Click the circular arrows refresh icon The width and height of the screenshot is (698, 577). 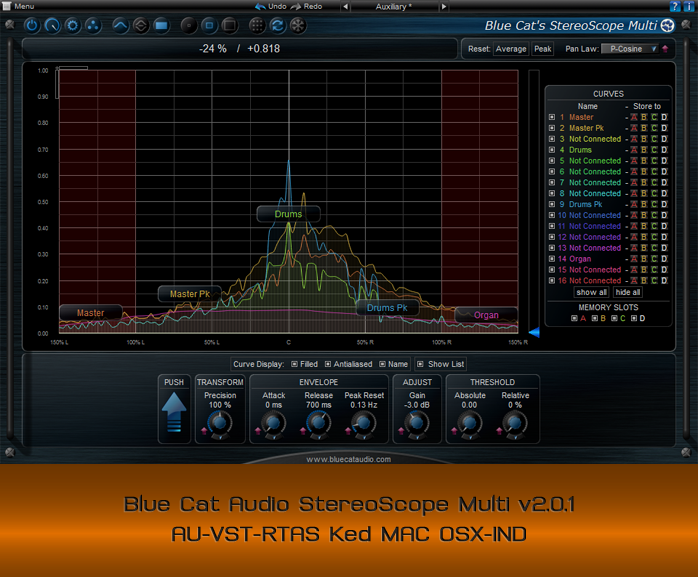pos(277,25)
